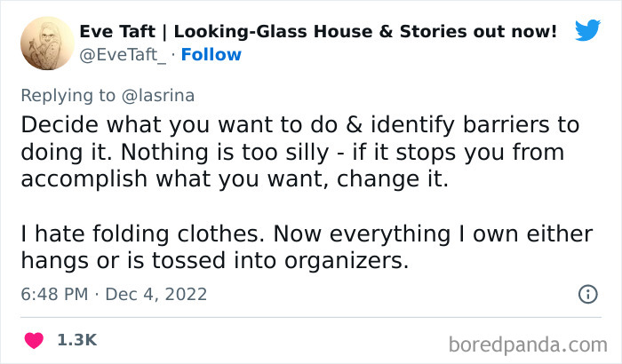Open the @EveTaft_ handle link

point(123,55)
